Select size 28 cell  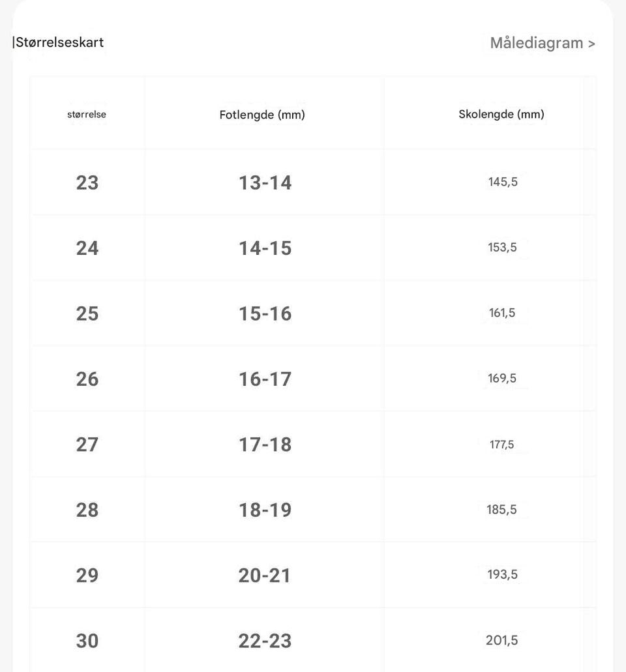87,510
